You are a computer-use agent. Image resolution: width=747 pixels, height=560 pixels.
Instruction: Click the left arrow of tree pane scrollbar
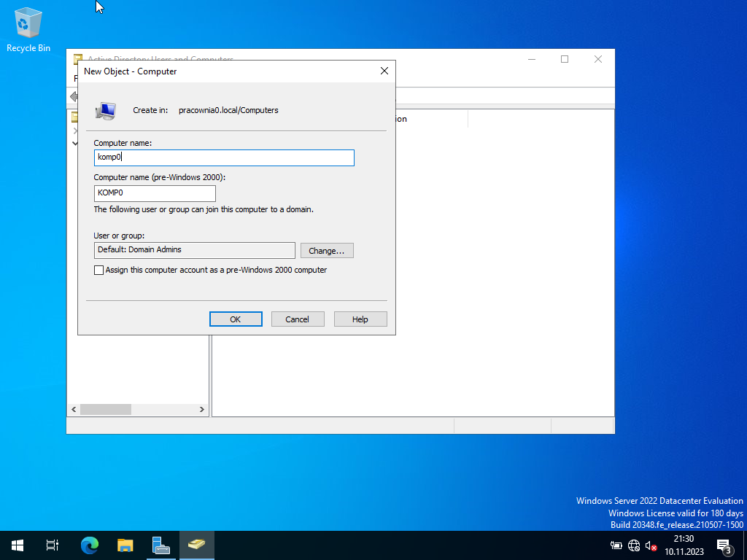pos(74,409)
